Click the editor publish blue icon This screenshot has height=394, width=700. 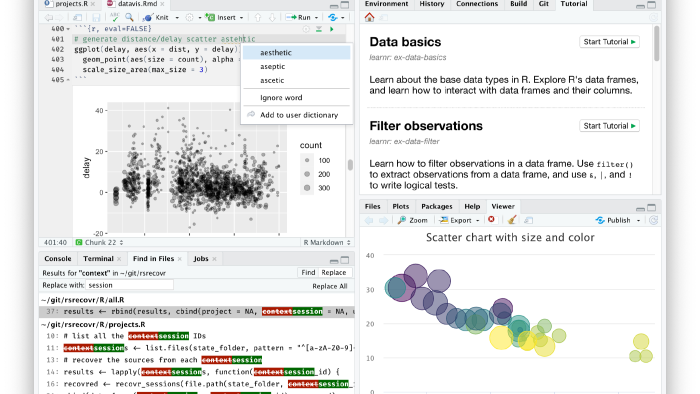click(333, 18)
